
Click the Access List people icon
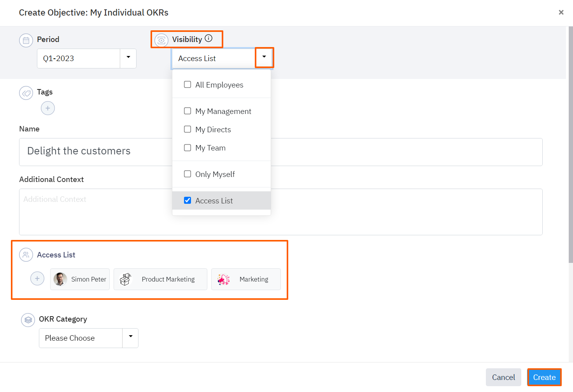(26, 255)
